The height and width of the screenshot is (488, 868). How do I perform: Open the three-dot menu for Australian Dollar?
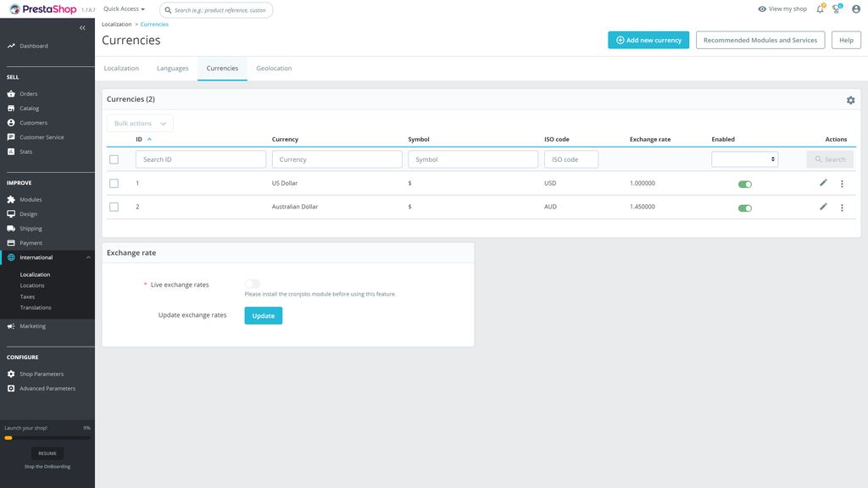click(x=841, y=206)
